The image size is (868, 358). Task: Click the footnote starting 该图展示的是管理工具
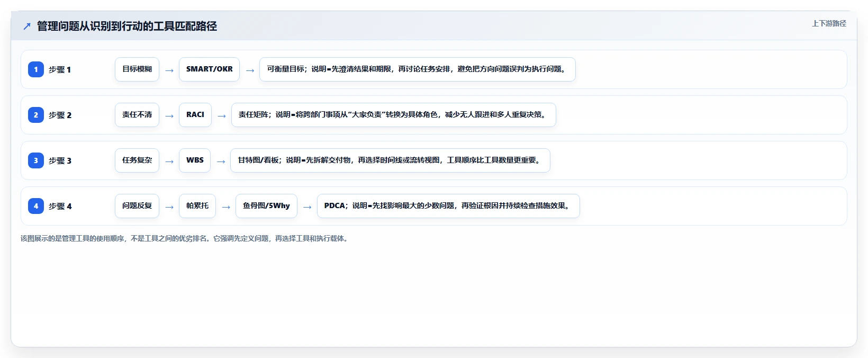185,239
